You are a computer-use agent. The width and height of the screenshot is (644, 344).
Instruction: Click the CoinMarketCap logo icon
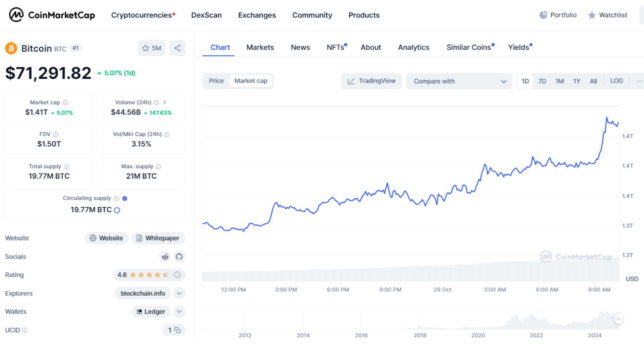coord(16,15)
